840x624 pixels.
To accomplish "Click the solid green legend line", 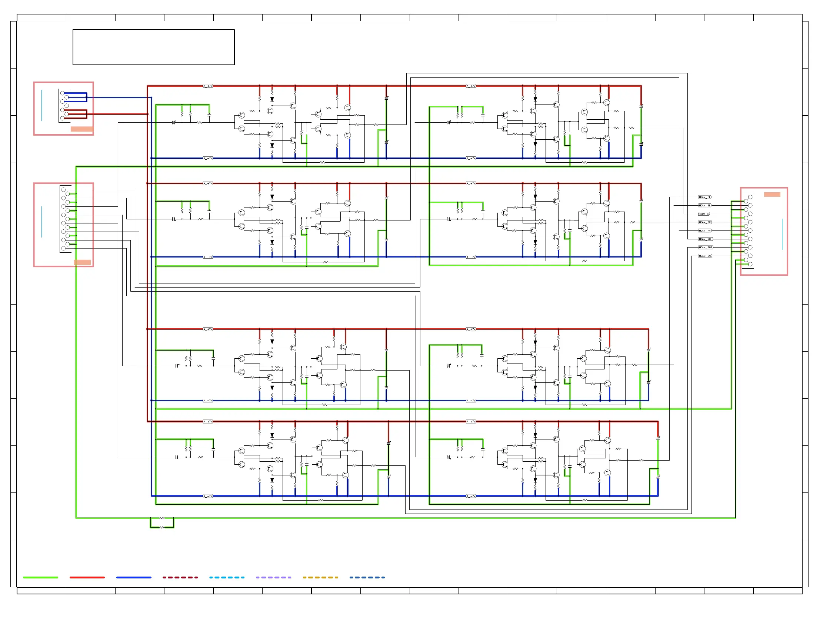I will click(40, 578).
